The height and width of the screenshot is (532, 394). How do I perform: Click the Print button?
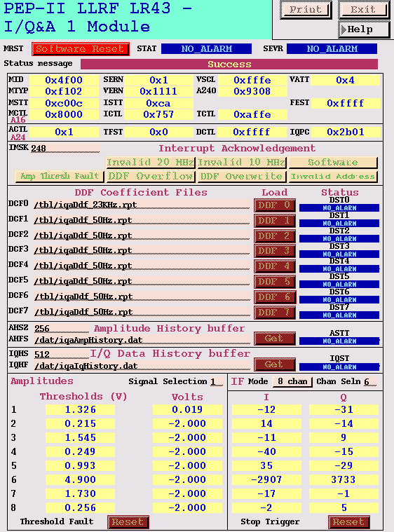pos(306,10)
